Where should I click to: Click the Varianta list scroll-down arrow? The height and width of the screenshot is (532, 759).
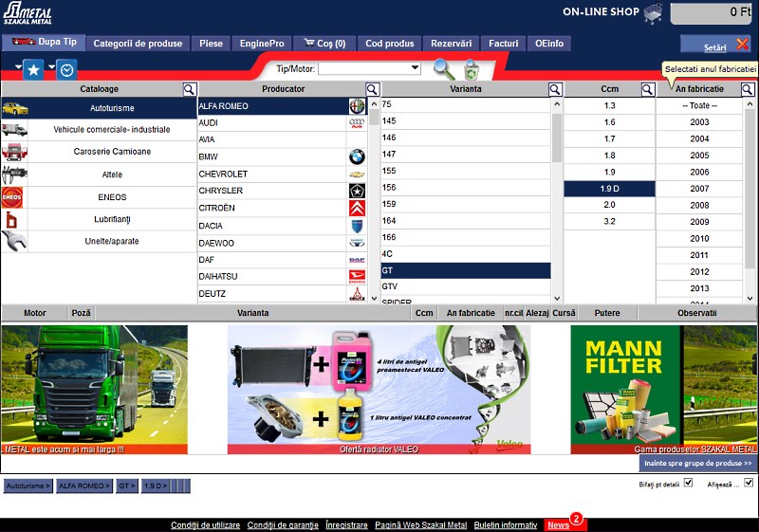[x=557, y=299]
